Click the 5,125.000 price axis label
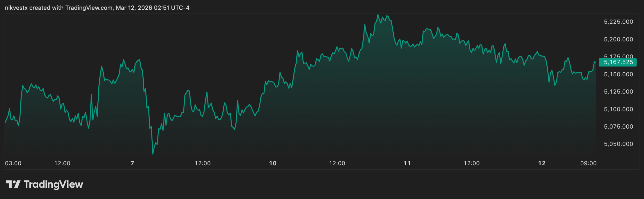 pyautogui.click(x=618, y=92)
